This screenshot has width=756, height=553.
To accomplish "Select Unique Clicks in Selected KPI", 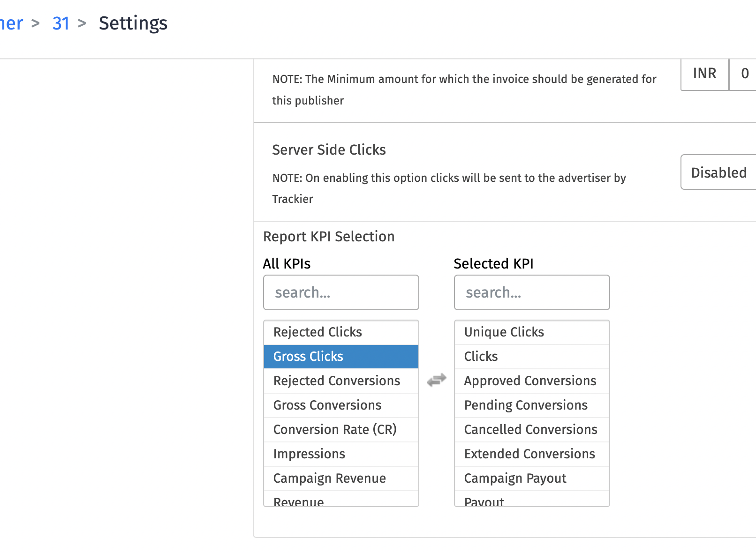I will [x=504, y=332].
